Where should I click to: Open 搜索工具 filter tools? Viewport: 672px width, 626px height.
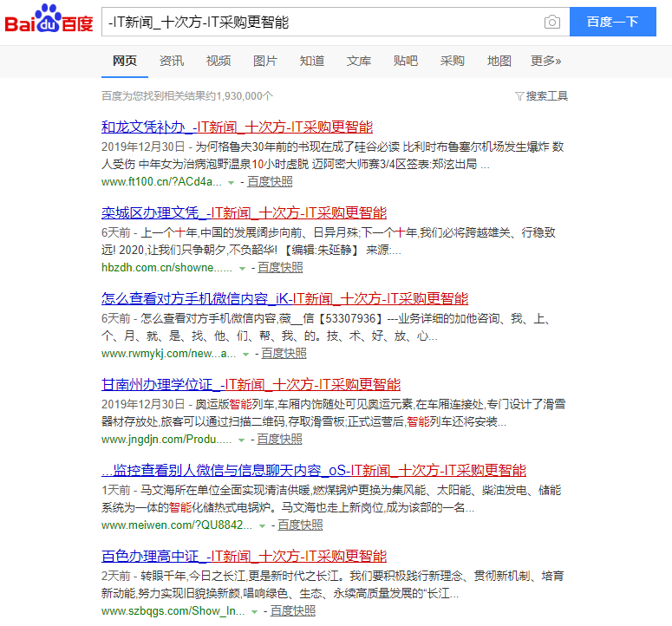pyautogui.click(x=541, y=96)
